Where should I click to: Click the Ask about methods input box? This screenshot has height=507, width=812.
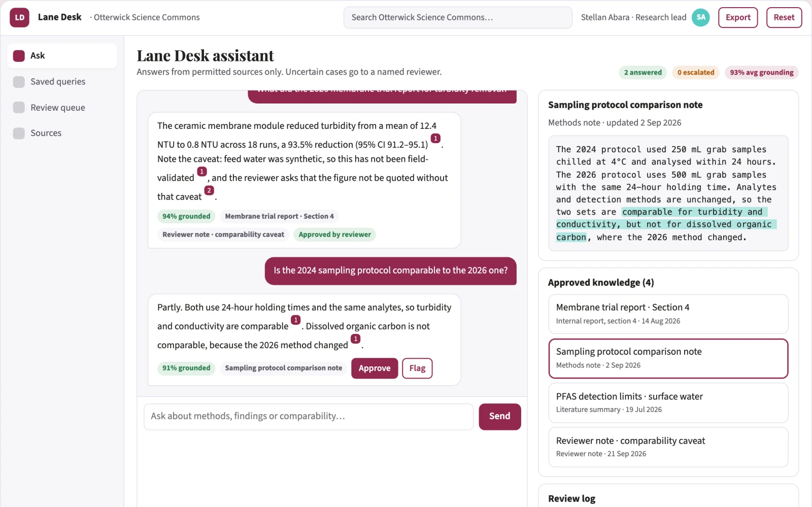[309, 417]
